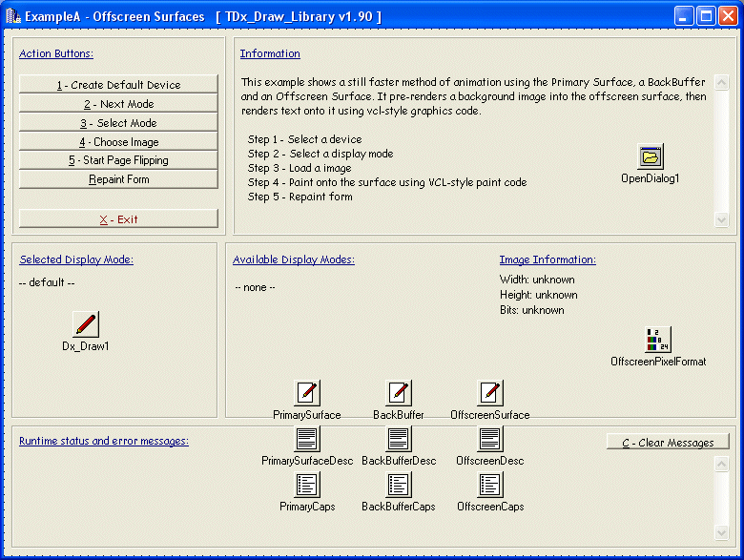Click the Next Mode button
The height and width of the screenshot is (560, 744).
pyautogui.click(x=118, y=104)
